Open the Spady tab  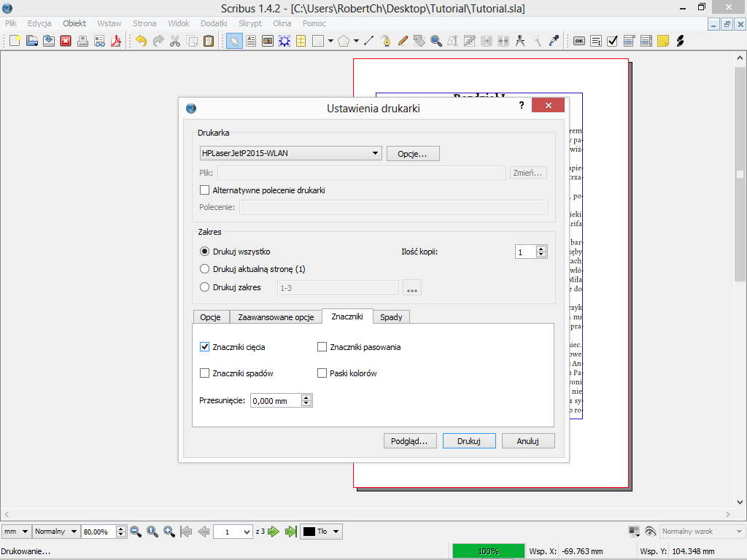pyautogui.click(x=391, y=317)
